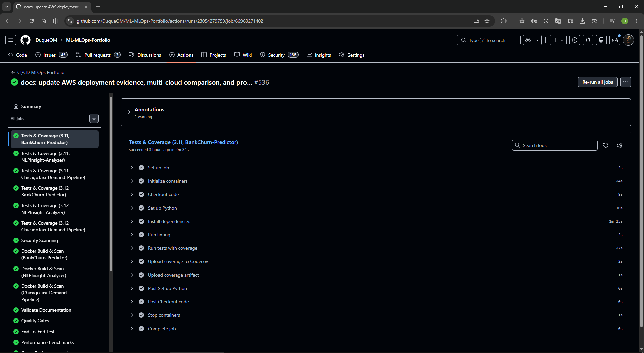Viewport: 644px width, 353px height.
Task: Click the filter jobs icon
Action: tap(94, 118)
